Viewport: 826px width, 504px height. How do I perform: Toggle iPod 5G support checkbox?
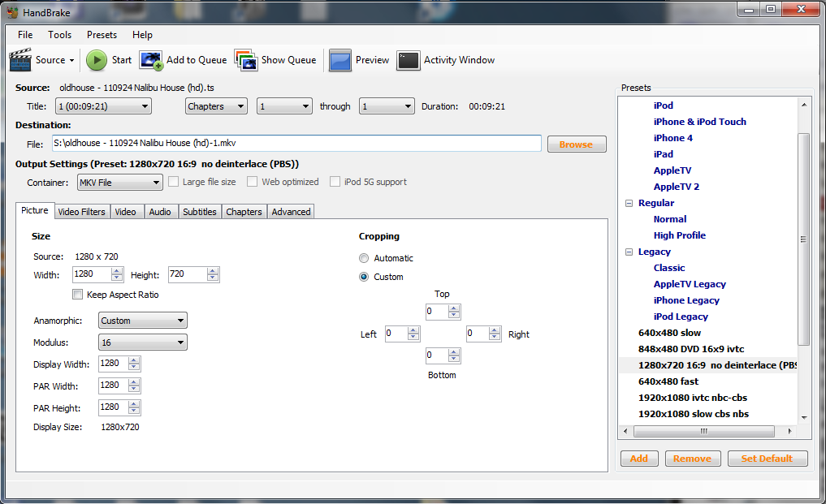coord(335,182)
